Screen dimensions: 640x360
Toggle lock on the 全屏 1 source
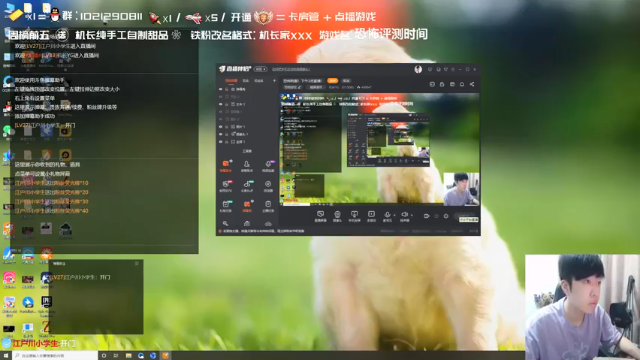pyautogui.click(x=227, y=142)
